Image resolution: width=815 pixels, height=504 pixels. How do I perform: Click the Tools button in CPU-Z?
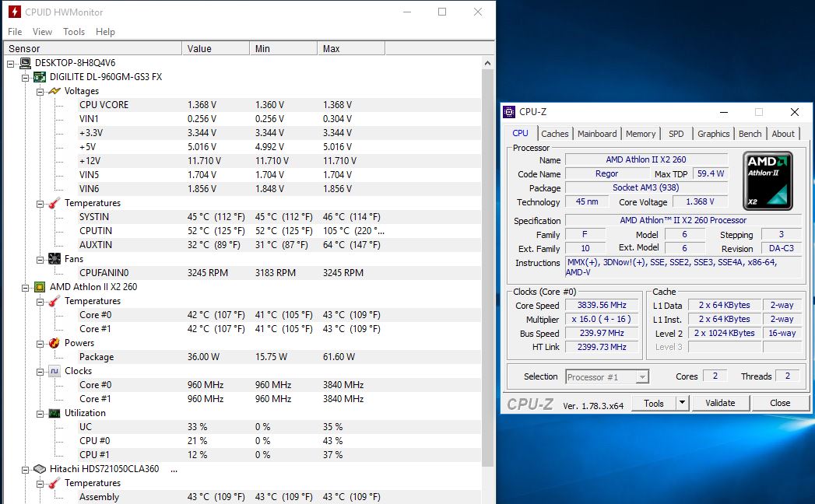click(653, 403)
